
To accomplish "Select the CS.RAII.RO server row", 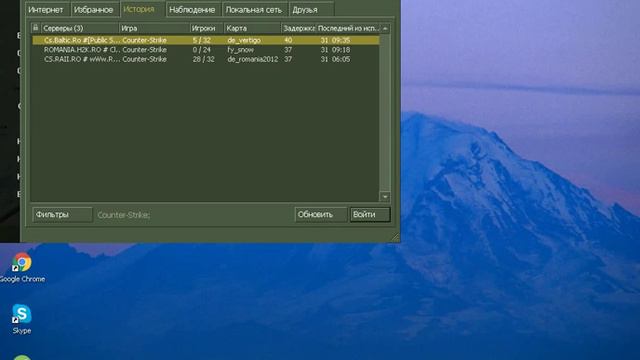I will [206, 59].
